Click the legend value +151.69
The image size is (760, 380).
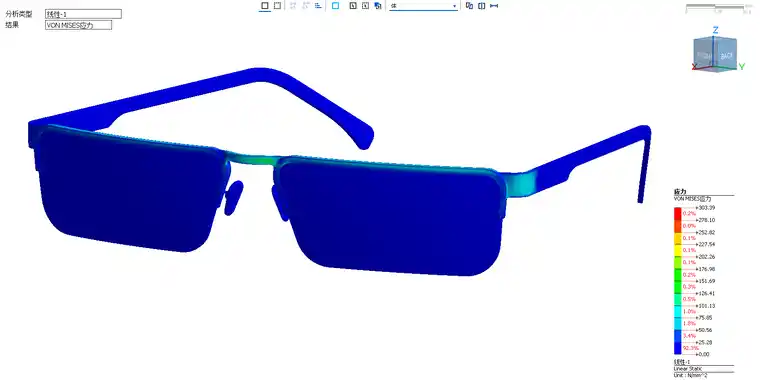(x=706, y=281)
